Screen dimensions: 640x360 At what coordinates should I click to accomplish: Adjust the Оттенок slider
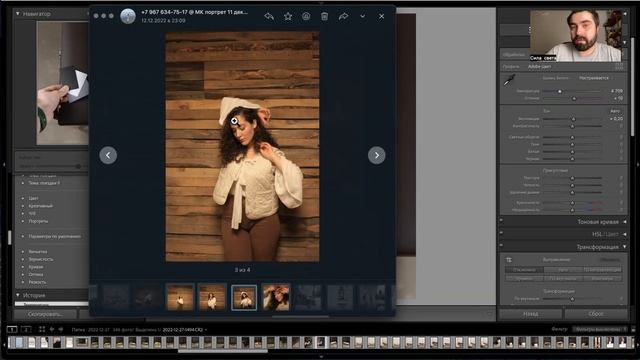tap(574, 98)
